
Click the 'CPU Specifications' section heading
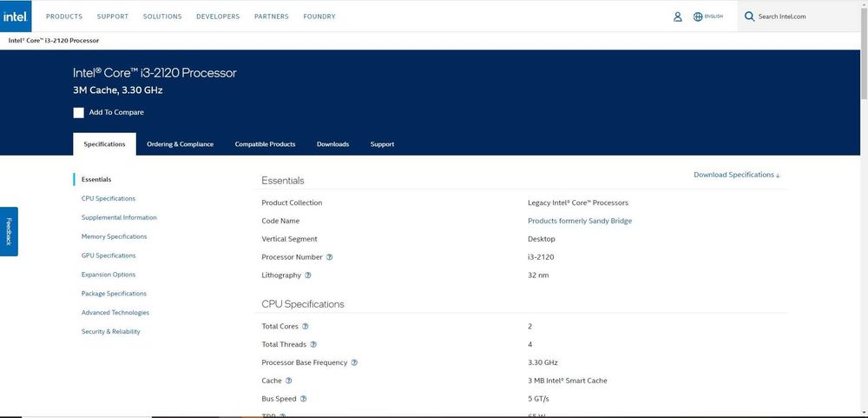(303, 304)
